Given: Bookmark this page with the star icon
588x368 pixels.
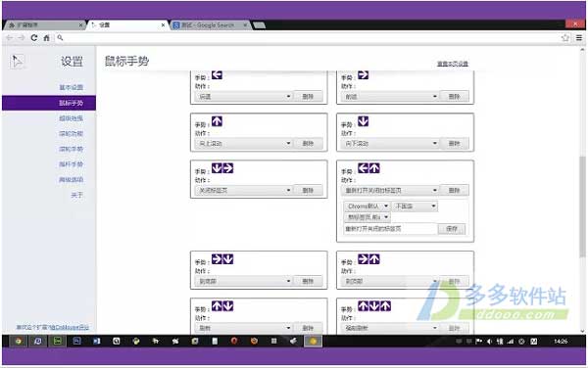Looking at the screenshot, I should (565, 38).
